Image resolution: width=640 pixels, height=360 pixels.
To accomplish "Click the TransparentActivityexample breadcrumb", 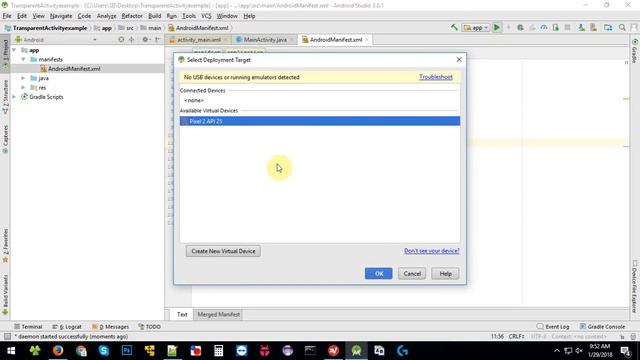I will (x=46, y=28).
